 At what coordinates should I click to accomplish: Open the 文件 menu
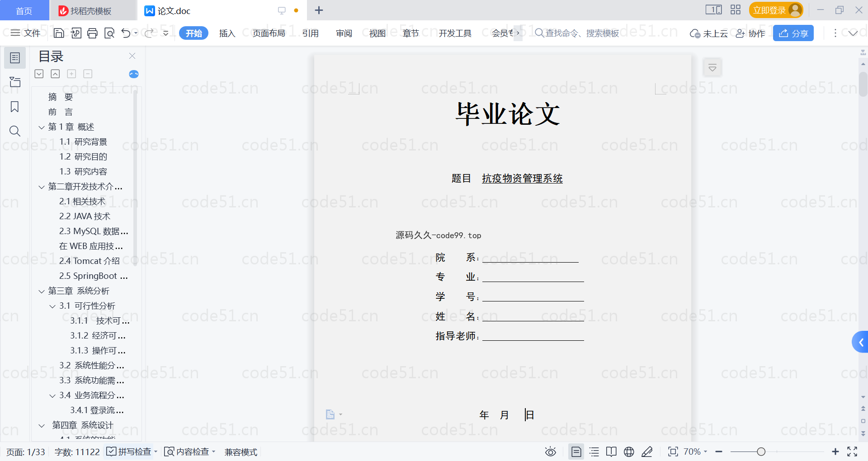click(x=25, y=33)
